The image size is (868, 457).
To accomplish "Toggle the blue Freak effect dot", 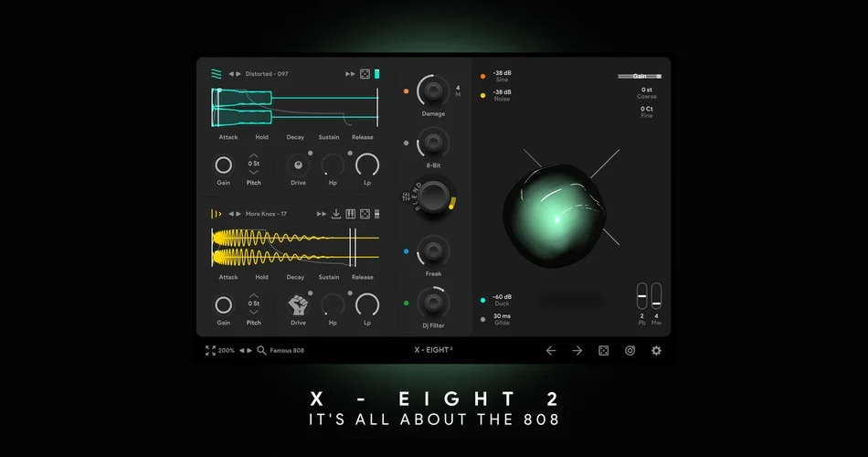I will pos(407,251).
